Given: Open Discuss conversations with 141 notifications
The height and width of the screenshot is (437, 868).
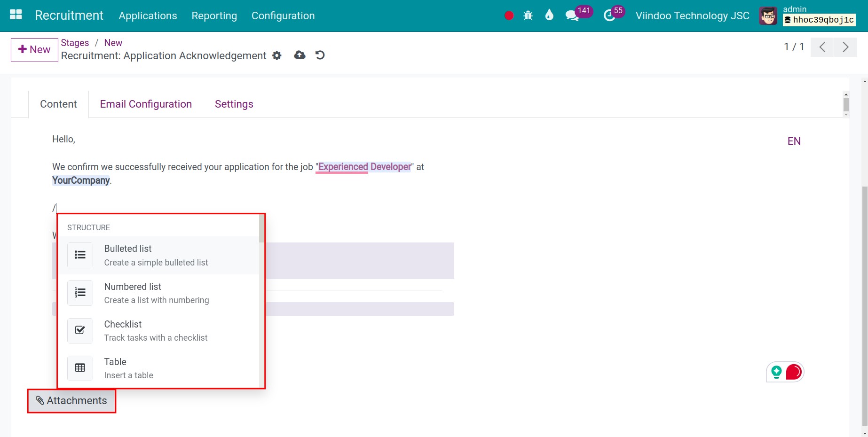Looking at the screenshot, I should [x=571, y=15].
